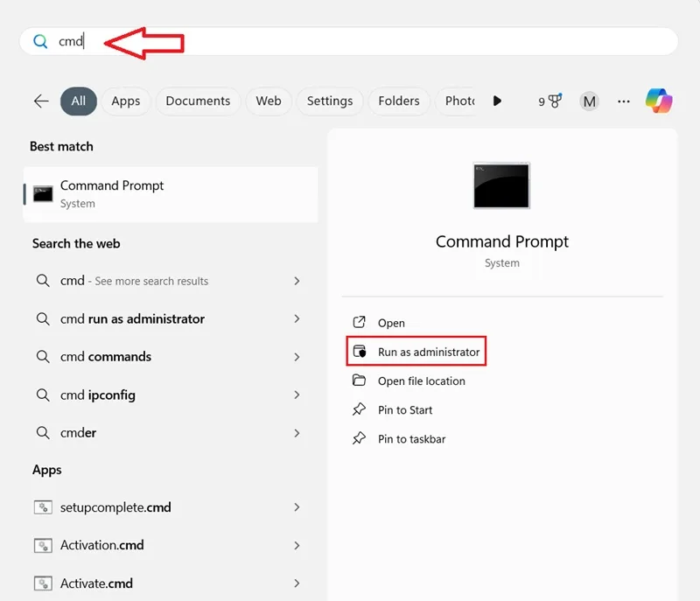Open the 'cmd commands' web suggestion
The height and width of the screenshot is (601, 700).
170,357
